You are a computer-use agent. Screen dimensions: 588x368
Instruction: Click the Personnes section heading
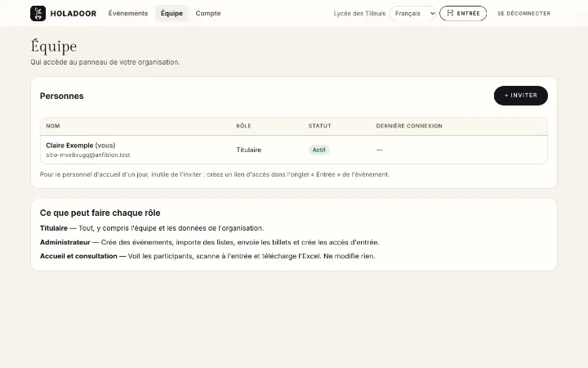[x=62, y=96]
